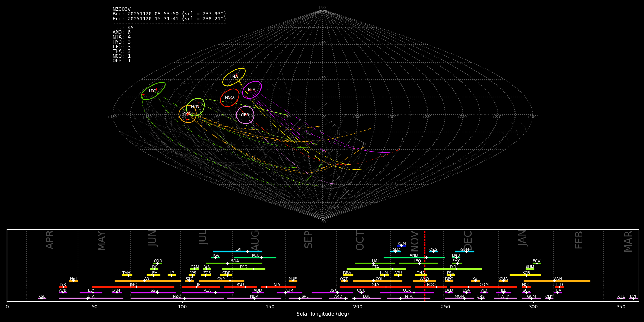Click the SDA shower label in timeline

click(x=235, y=261)
